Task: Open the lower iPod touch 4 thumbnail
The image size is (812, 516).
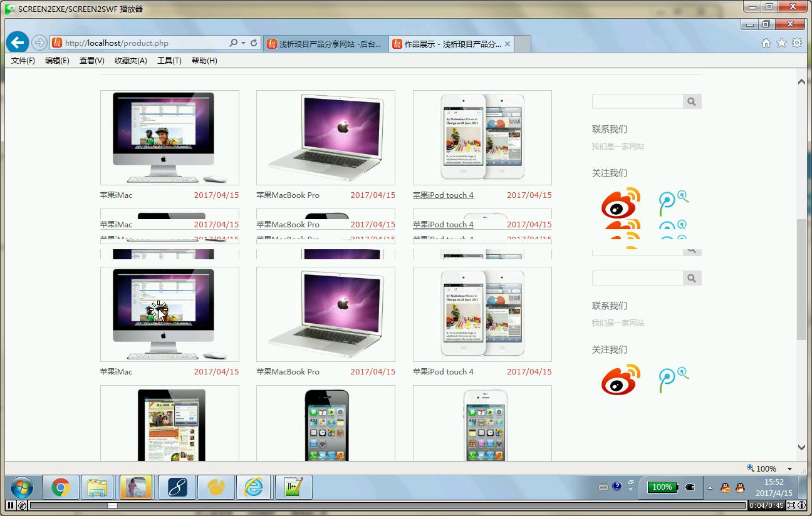Action: pyautogui.click(x=482, y=314)
